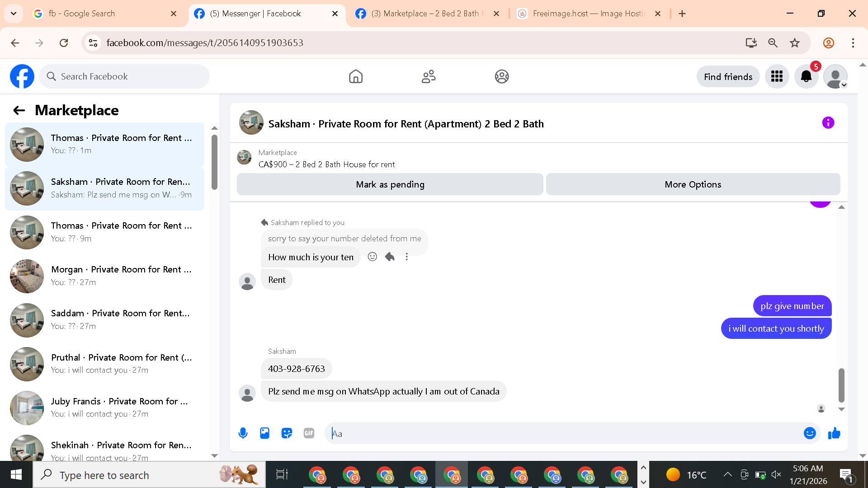React to 'How much is your ten' message
Viewport: 868px width, 488px height.
pyautogui.click(x=372, y=257)
